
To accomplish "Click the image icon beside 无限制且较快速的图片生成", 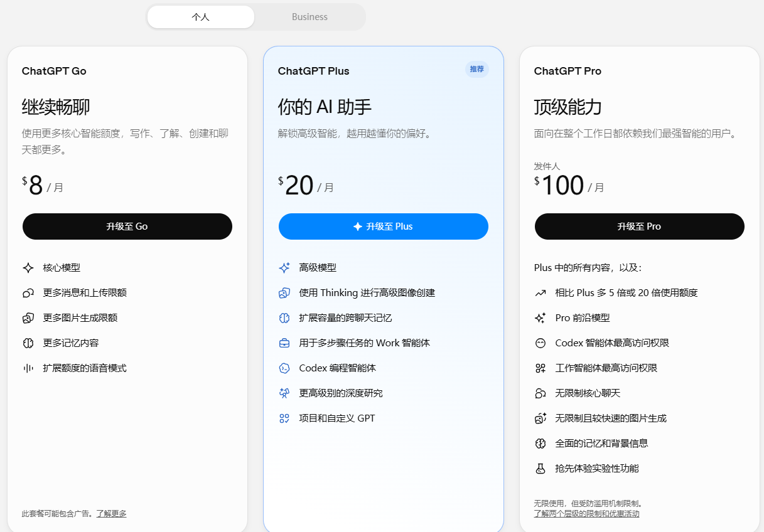I will coord(541,418).
